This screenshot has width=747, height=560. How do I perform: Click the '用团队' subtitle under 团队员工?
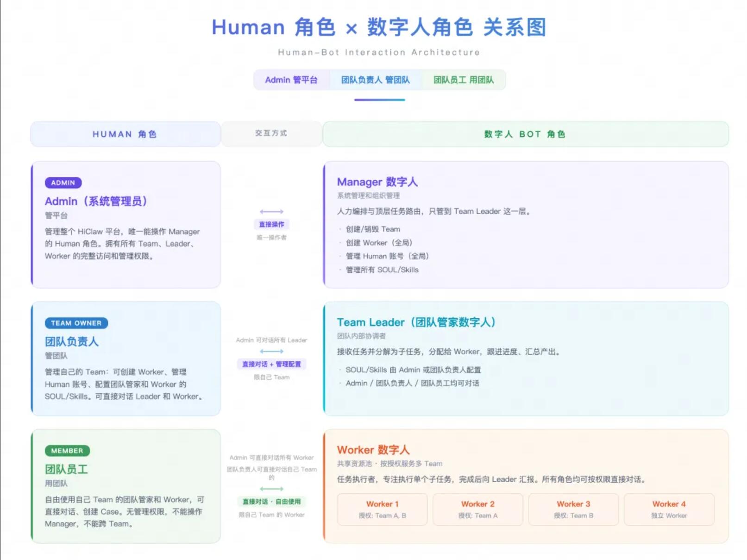click(x=56, y=484)
